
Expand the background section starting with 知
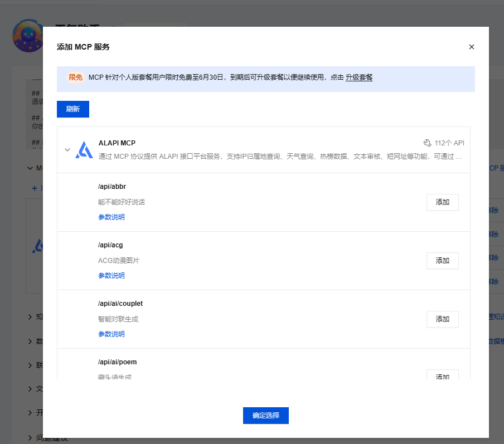click(x=30, y=317)
